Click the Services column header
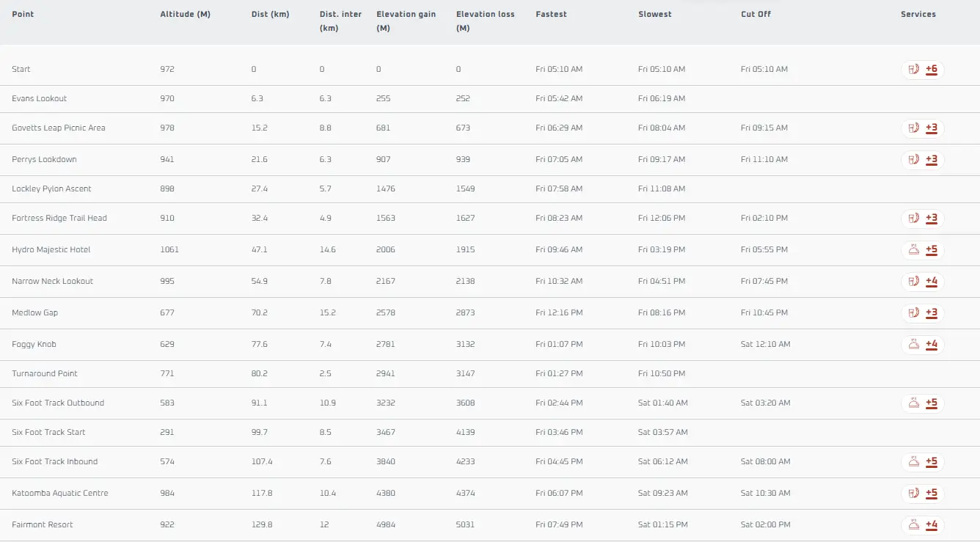 tap(918, 14)
